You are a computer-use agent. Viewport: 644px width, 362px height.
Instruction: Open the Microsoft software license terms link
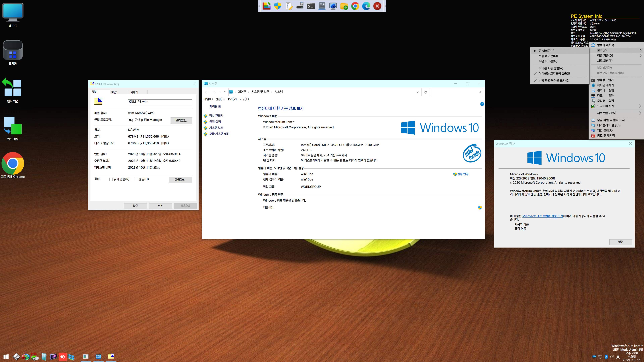[543, 216]
